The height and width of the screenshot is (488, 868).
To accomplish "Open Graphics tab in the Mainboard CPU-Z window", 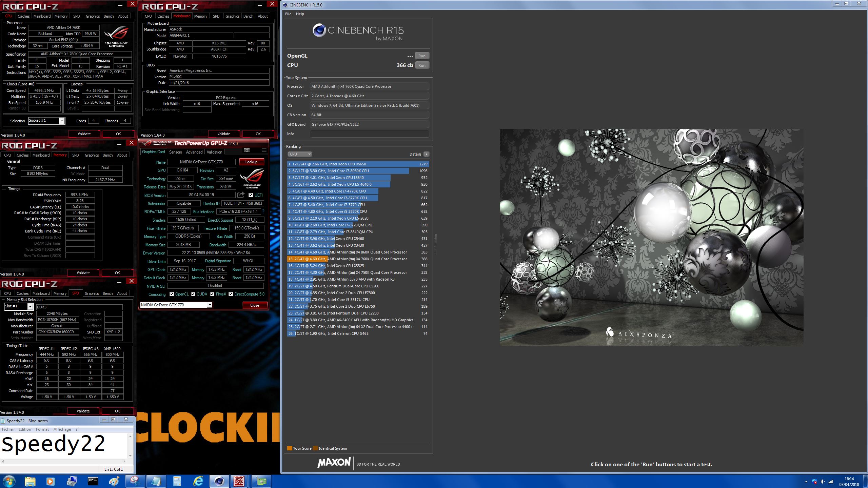I will [x=232, y=16].
